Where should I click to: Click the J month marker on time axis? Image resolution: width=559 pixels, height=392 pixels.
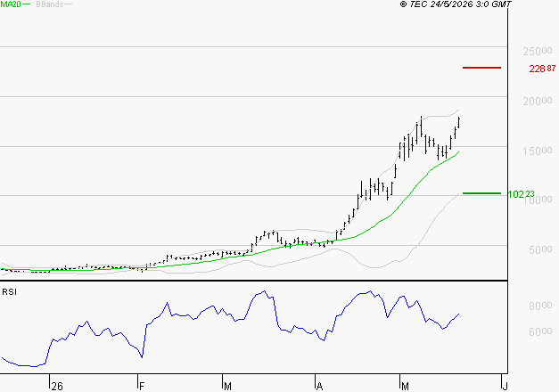coord(505,387)
